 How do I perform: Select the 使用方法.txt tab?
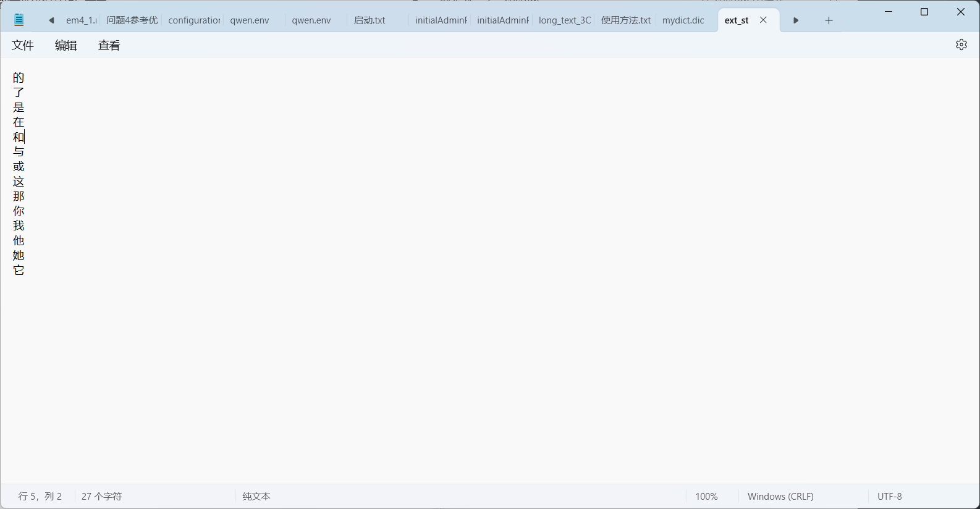(x=625, y=20)
